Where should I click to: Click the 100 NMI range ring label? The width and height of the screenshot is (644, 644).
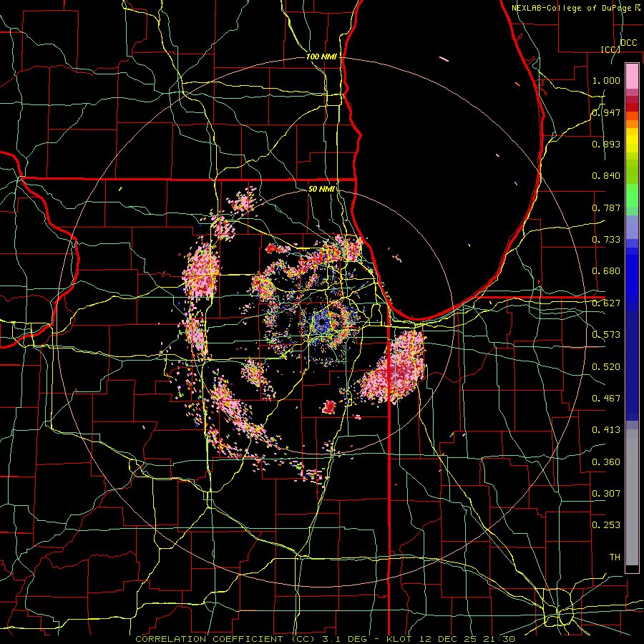(321, 57)
